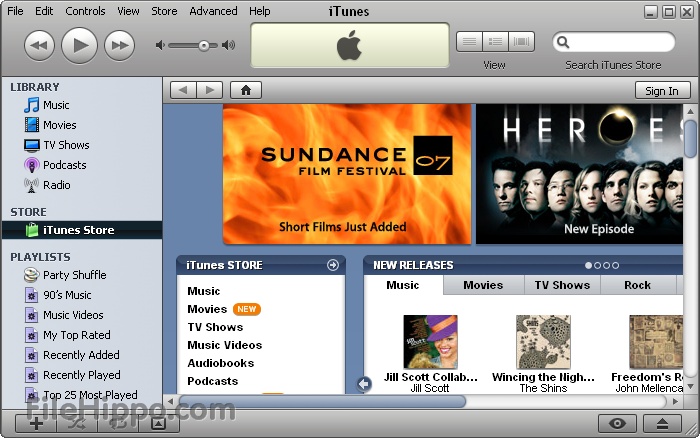Switch to grouped album view
Image resolution: width=700 pixels, height=438 pixels.
tap(495, 42)
